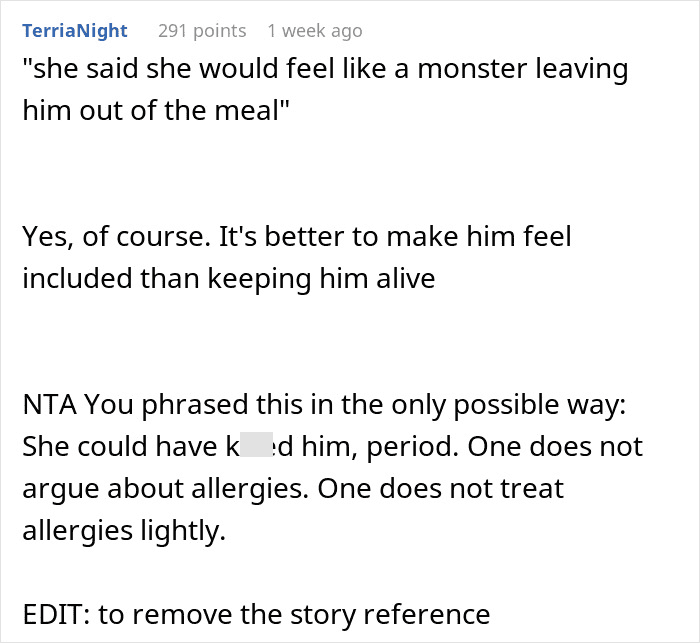Open the '1 week ago' timestamp permalink
Image resolution: width=700 pixels, height=643 pixels.
pos(315,31)
